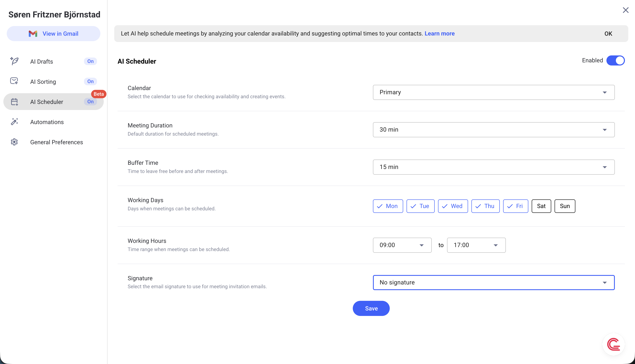Toggle the AI Scheduler Enabled switch
Viewport: 635px width, 364px height.
coord(615,60)
